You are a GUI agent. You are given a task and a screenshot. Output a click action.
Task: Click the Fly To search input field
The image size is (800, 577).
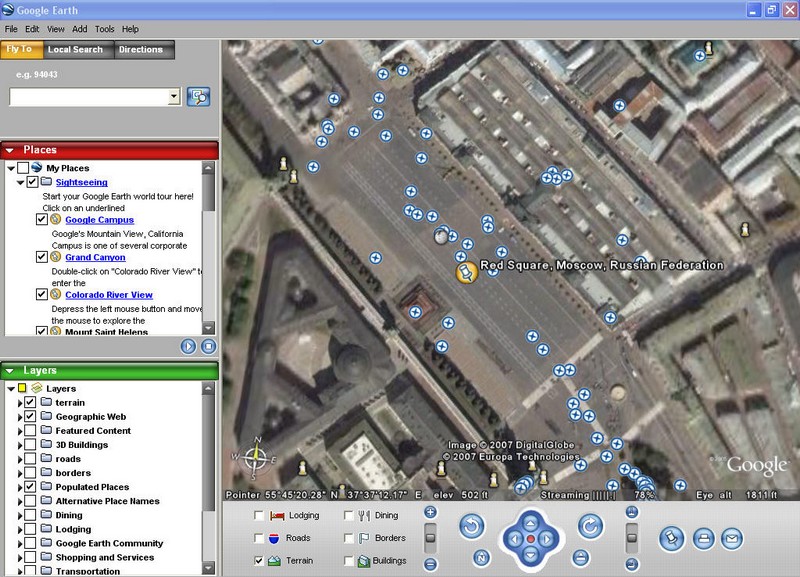89,96
